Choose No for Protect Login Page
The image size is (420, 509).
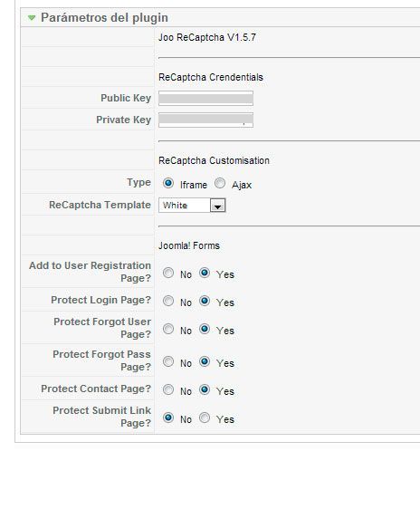(168, 302)
